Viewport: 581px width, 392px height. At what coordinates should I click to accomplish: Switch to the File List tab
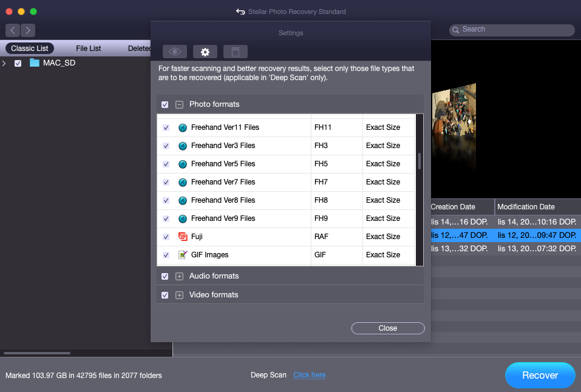89,49
